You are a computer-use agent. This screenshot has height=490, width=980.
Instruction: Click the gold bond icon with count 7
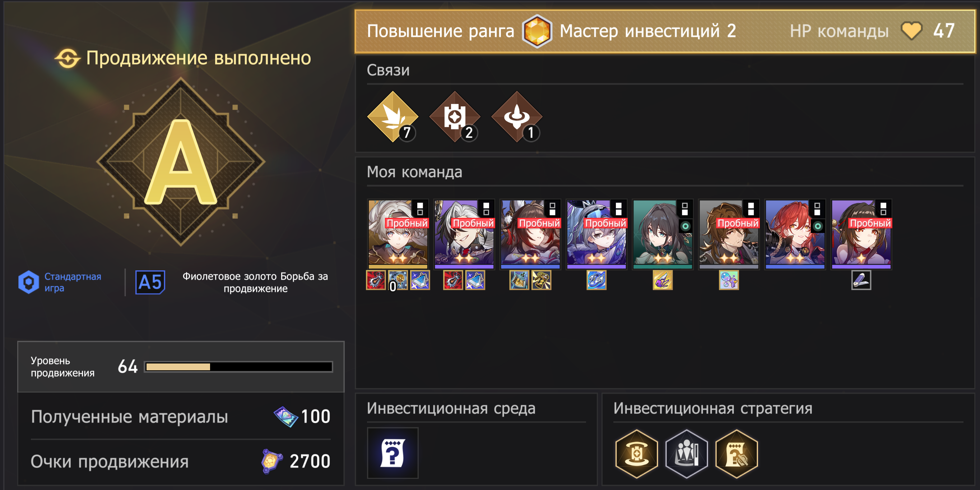coord(393,117)
